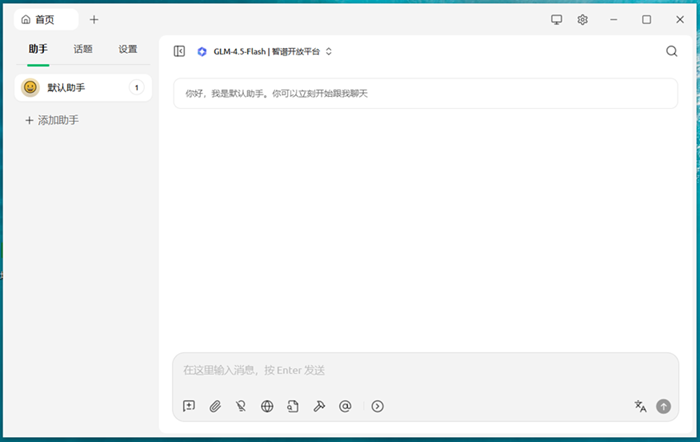
Task: Click the @ mention model icon
Action: pos(345,406)
